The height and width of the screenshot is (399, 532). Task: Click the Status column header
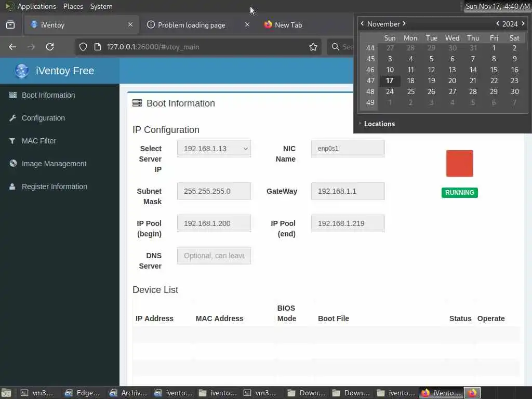point(460,318)
